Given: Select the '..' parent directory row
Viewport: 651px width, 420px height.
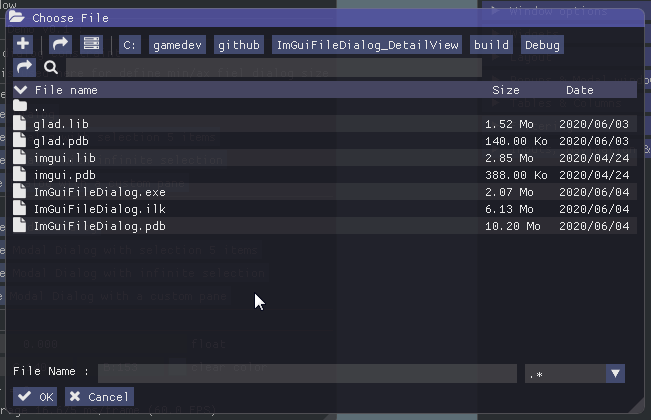Looking at the screenshot, I should pos(325,107).
